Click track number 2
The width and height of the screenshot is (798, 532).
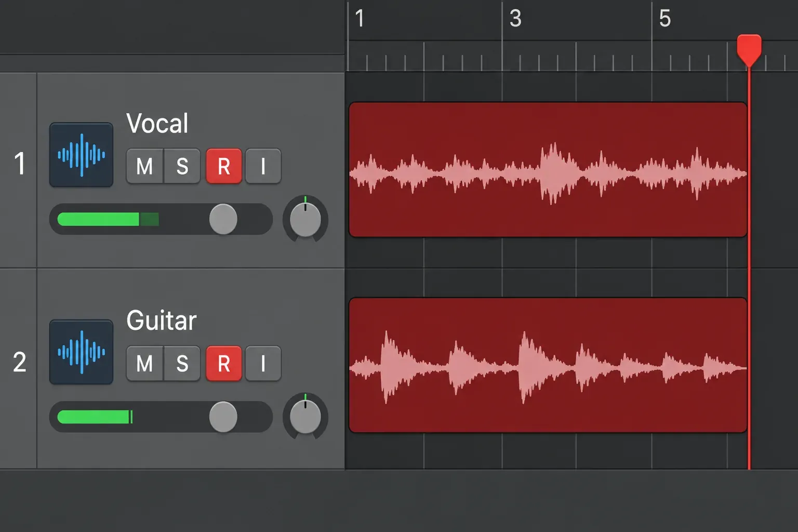(x=20, y=362)
